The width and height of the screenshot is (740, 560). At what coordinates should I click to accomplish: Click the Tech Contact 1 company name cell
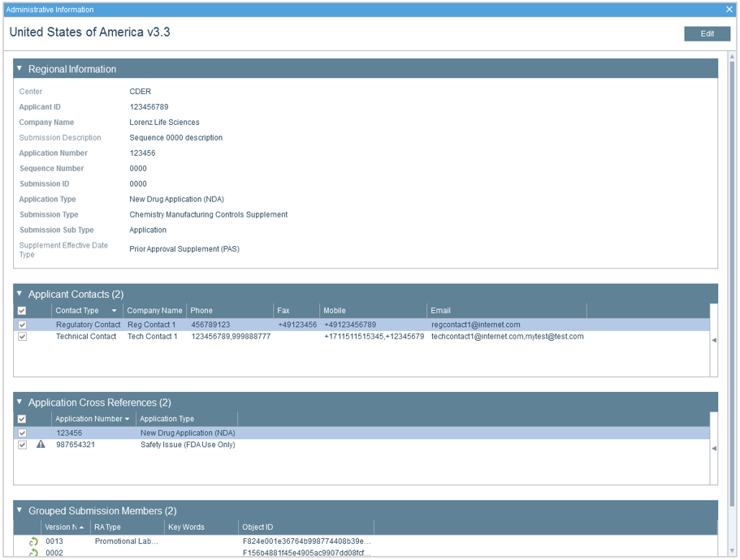coord(153,337)
